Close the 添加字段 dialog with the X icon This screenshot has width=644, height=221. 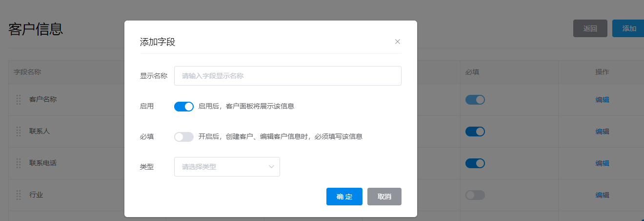tap(398, 42)
